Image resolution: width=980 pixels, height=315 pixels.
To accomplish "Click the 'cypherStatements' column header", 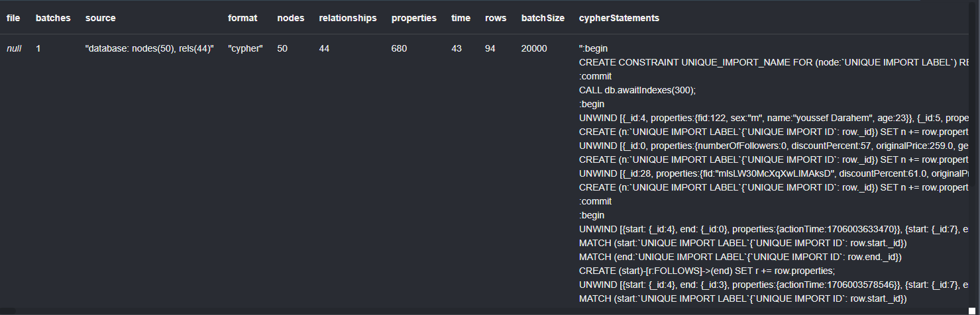I will click(x=619, y=19).
